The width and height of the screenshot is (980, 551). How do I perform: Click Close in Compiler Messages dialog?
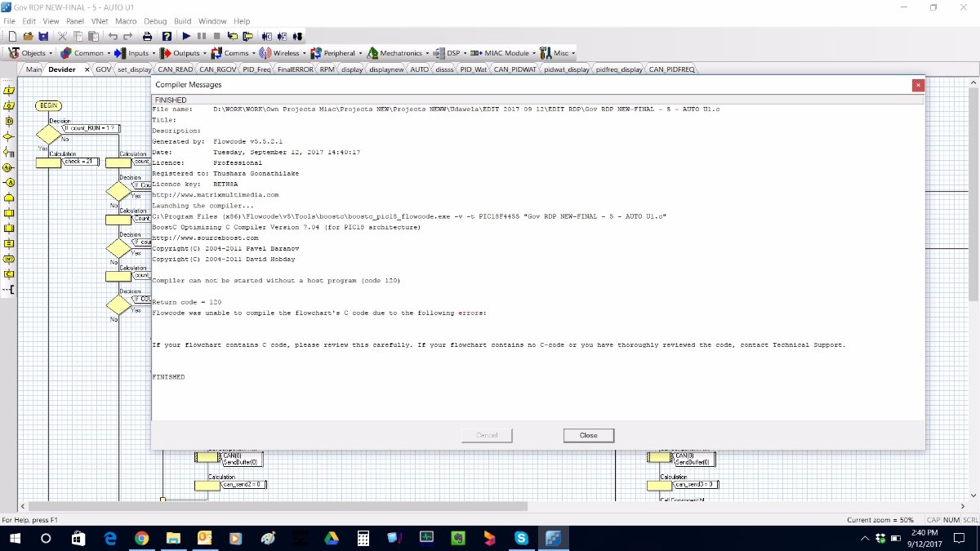[588, 435]
